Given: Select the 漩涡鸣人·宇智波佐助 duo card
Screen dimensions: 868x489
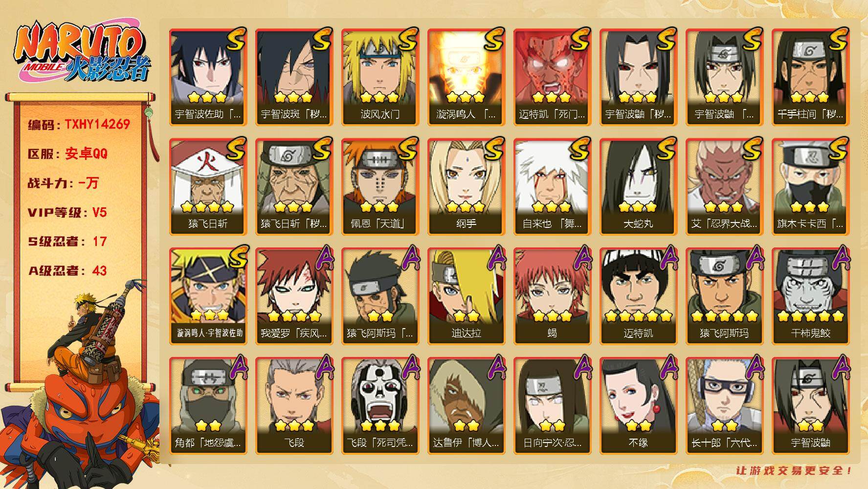Looking at the screenshot, I should [x=208, y=296].
